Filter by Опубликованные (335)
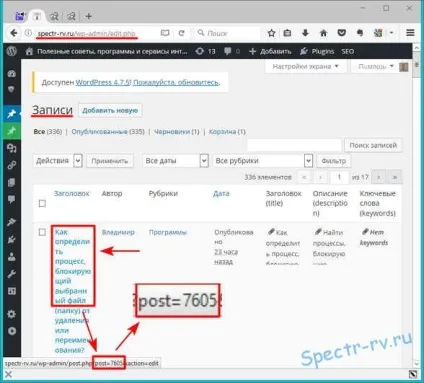This screenshot has height=383, width=424. click(108, 132)
